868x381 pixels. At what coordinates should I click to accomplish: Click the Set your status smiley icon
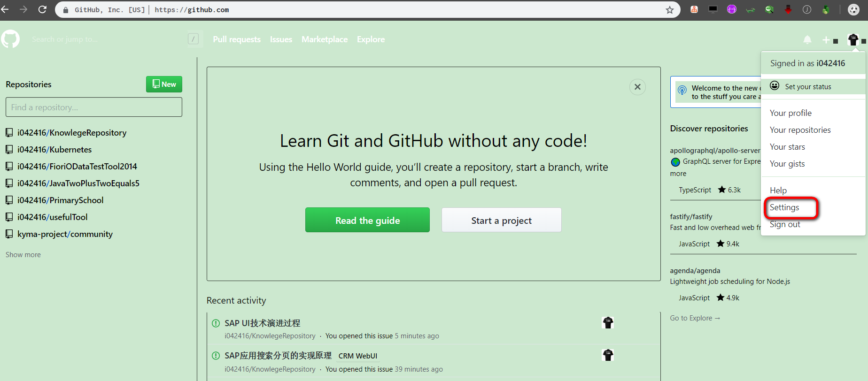coord(775,86)
